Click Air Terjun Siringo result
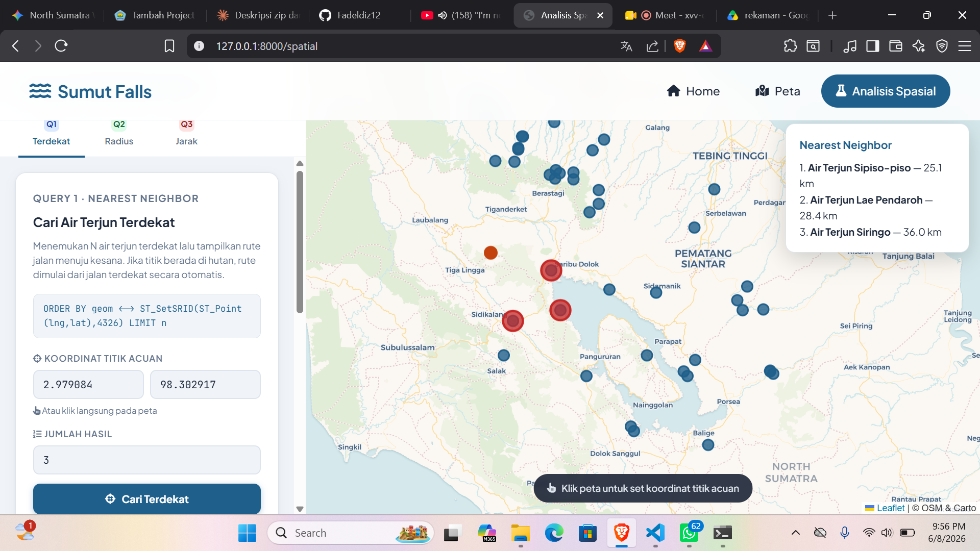980x551 pixels. click(850, 232)
